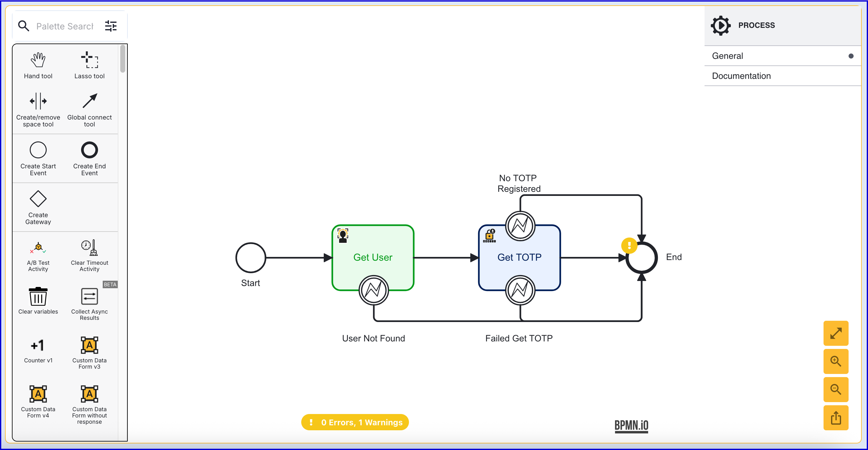Click the palette vertical scrollbar
Screen dimensions: 868x450
click(123, 59)
